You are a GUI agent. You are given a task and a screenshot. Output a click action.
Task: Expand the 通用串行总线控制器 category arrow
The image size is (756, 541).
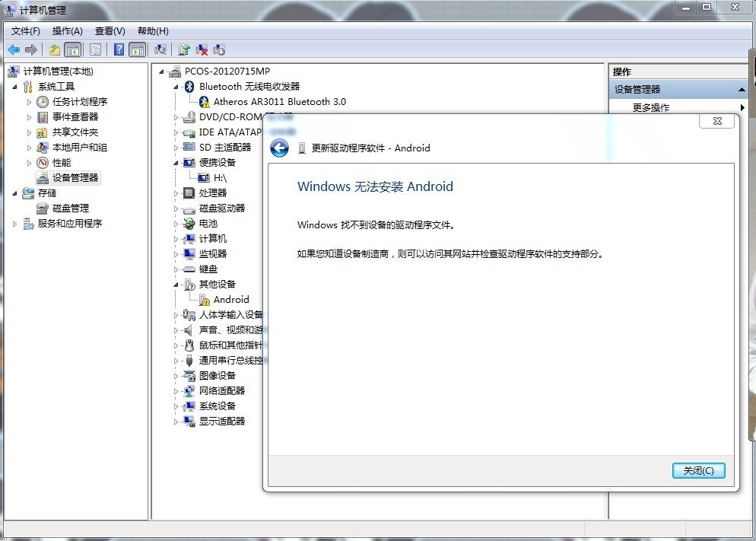(x=176, y=361)
